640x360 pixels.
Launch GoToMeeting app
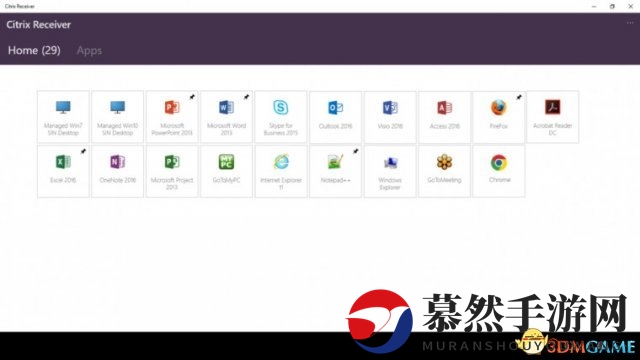coord(444,171)
